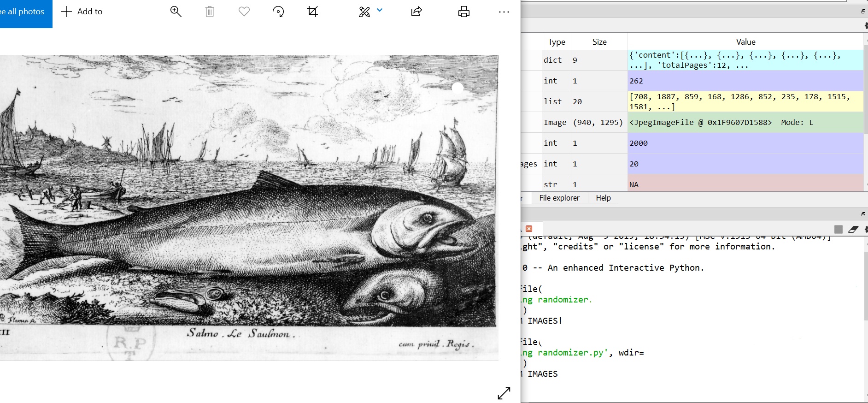Switch to the File explorer tab
Image resolution: width=868 pixels, height=403 pixels.
click(x=559, y=198)
